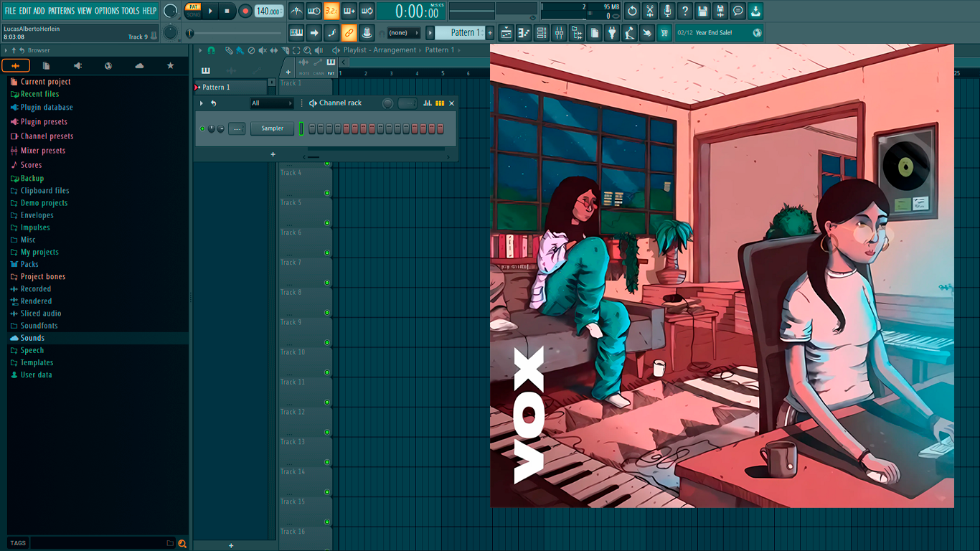The width and height of the screenshot is (980, 551).
Task: Open the channel rack from toolbar
Action: point(541,32)
